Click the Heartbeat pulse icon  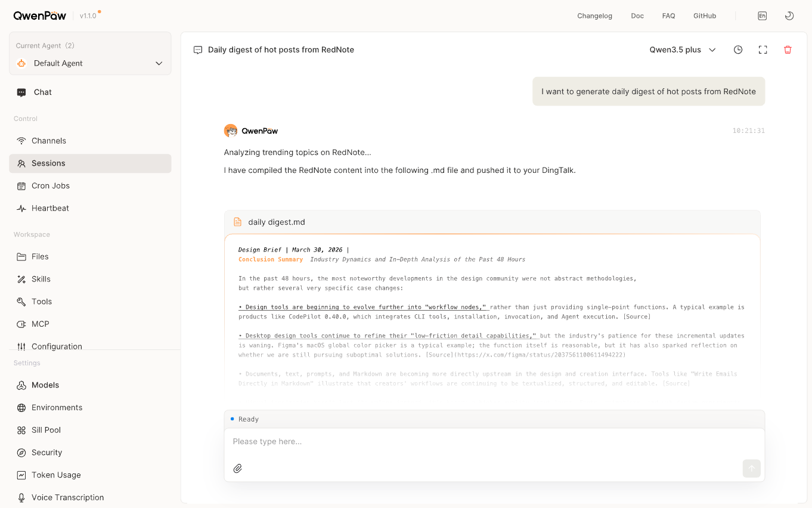[21, 209]
